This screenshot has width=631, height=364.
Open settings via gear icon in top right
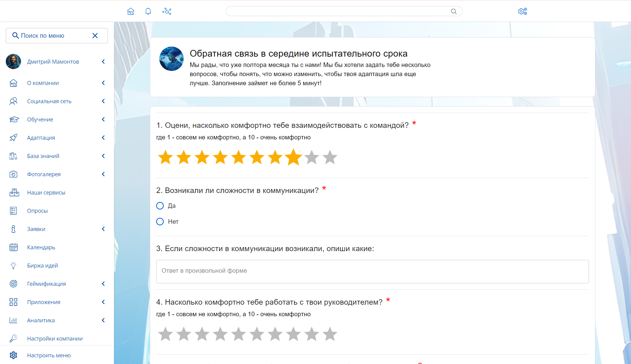click(x=522, y=11)
